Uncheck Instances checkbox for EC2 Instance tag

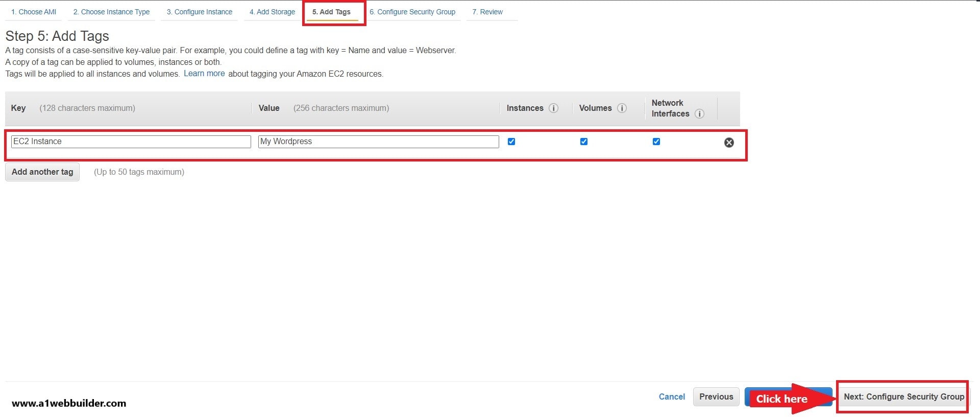click(x=511, y=142)
